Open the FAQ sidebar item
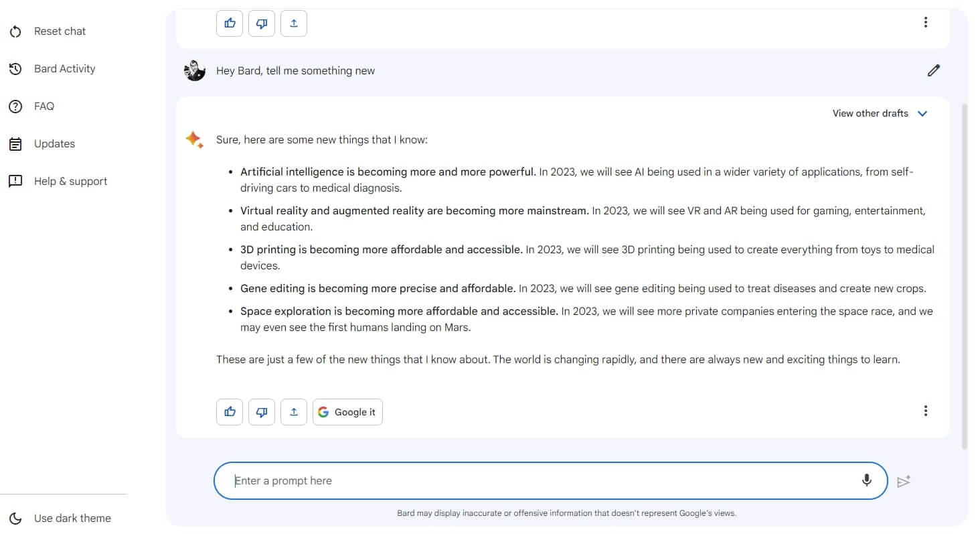The height and width of the screenshot is (534, 980). 31,106
